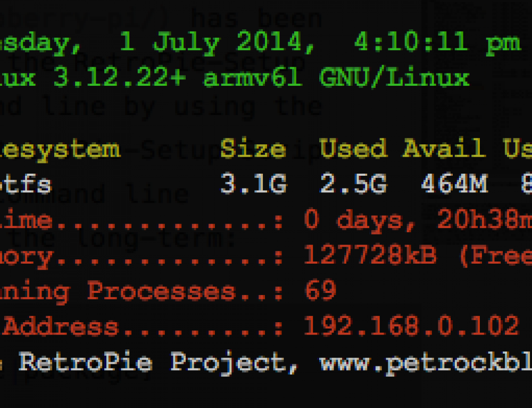Click the "GNU/Linux" text
The image size is (532, 408).
tap(394, 78)
